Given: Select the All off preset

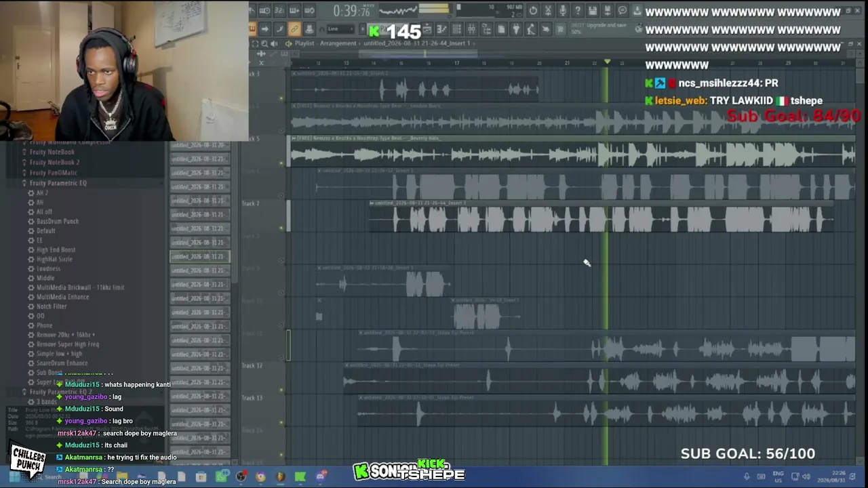Looking at the screenshot, I should (44, 212).
